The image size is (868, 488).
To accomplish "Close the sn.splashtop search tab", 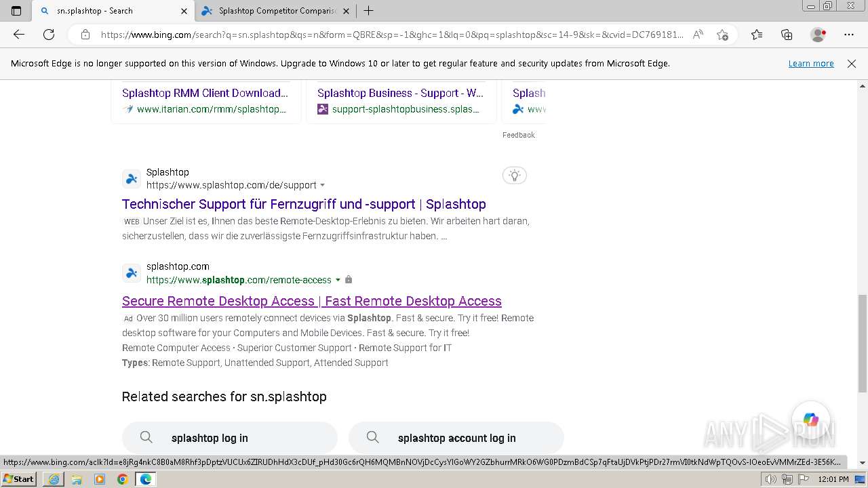I will [184, 11].
